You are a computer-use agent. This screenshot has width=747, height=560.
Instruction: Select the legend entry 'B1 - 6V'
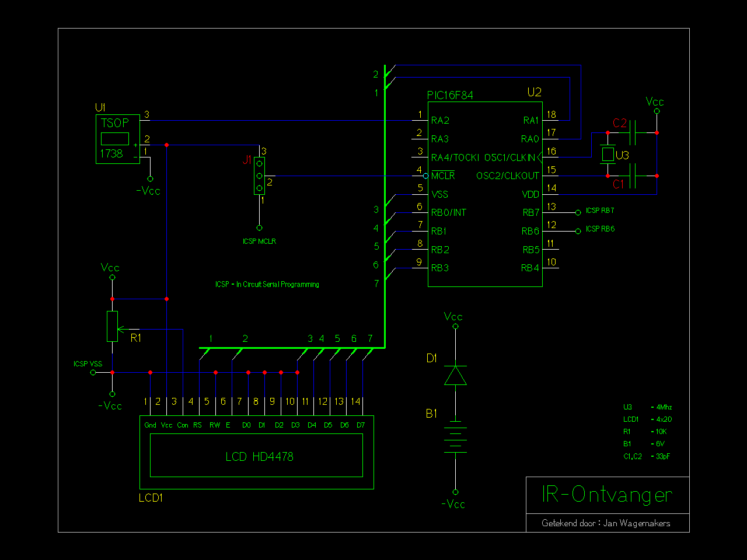coord(644,444)
